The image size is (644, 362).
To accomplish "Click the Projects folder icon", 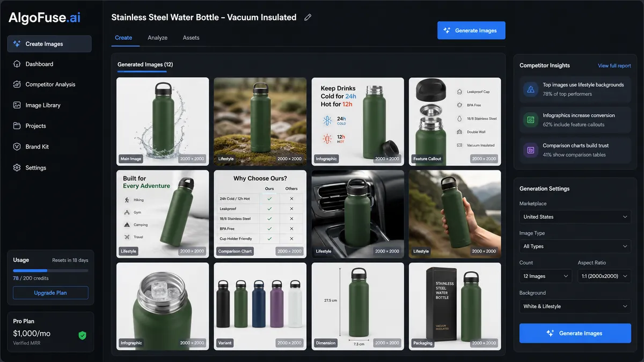I will 17,126.
